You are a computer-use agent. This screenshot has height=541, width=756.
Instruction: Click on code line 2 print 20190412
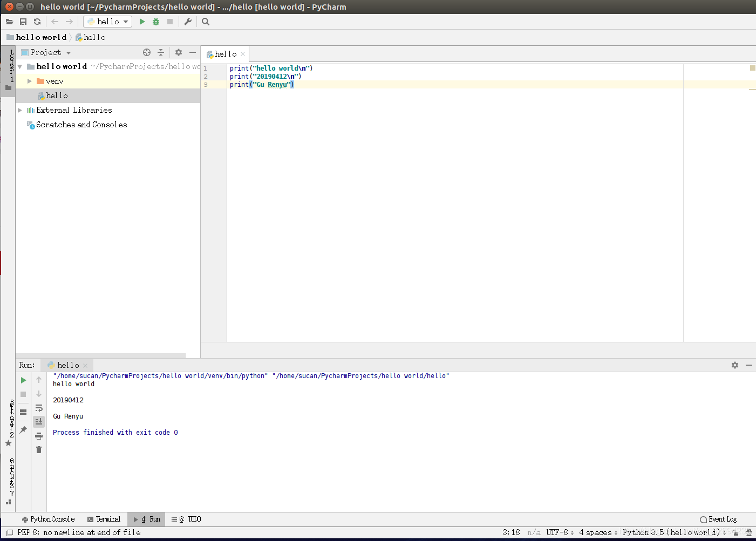pos(265,77)
